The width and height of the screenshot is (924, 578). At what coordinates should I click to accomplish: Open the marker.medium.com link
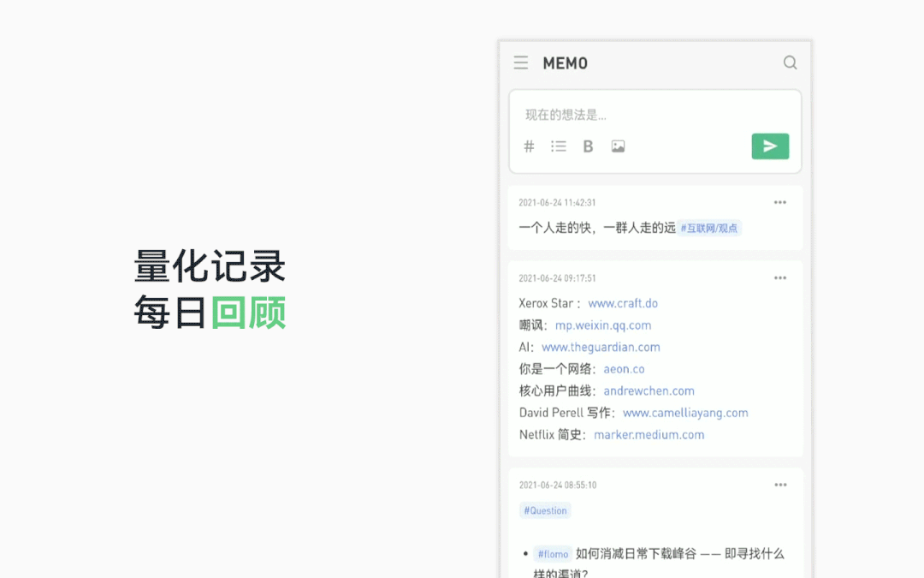tap(649, 434)
